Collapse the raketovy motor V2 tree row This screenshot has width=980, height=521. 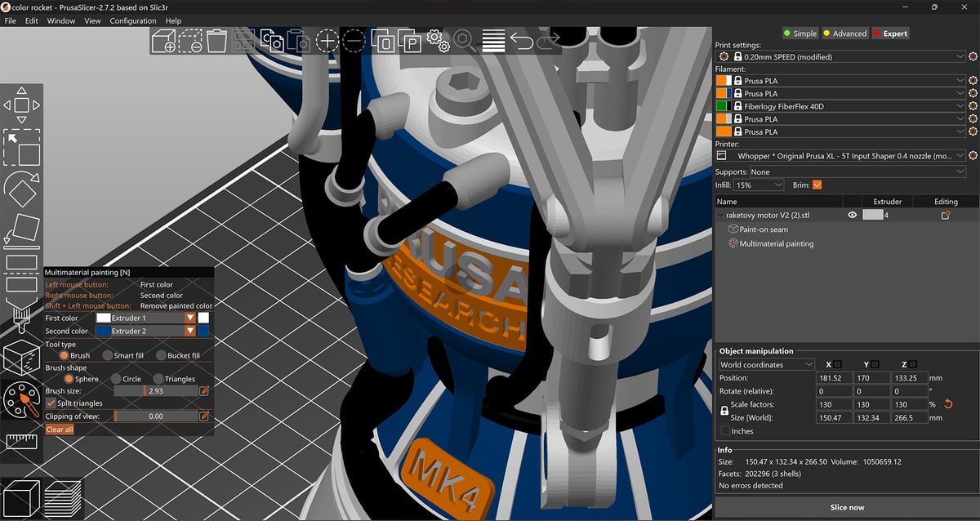721,216
